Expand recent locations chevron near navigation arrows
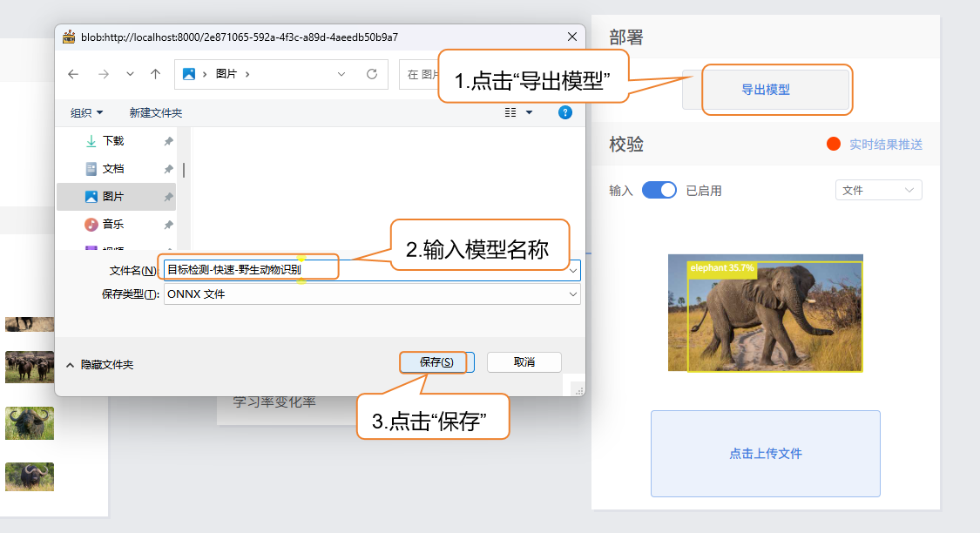The width and height of the screenshot is (980, 533). tap(130, 74)
